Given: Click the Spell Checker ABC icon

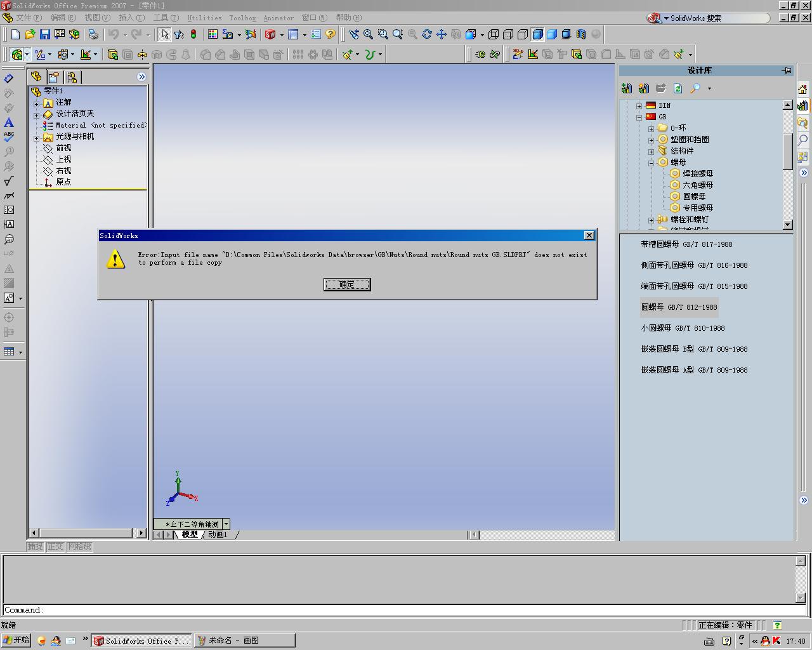Looking at the screenshot, I should click(x=9, y=136).
